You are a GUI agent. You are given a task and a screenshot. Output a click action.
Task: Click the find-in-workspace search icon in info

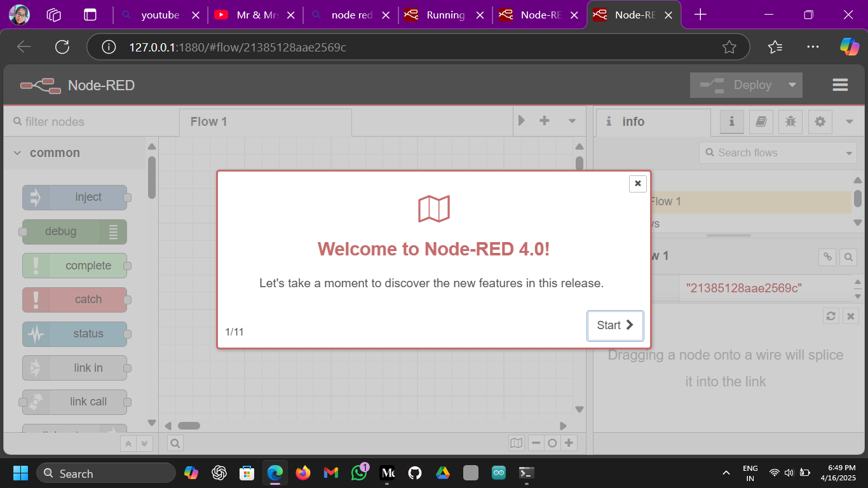[848, 257]
